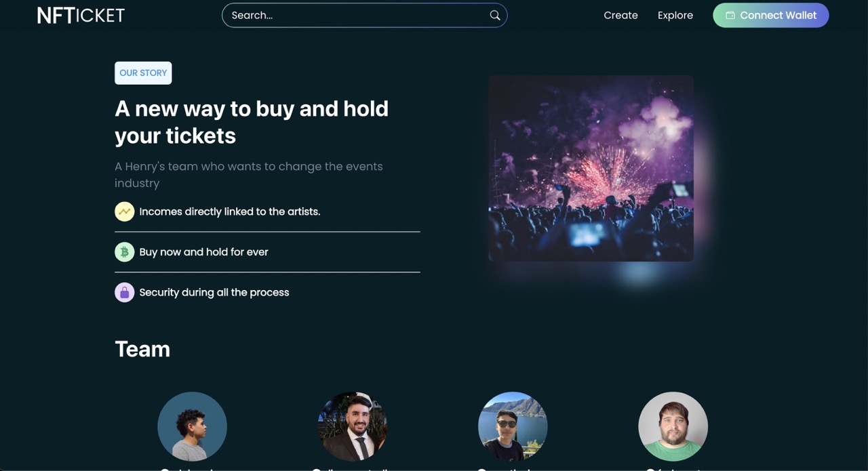Click the purple lock security icon
The width and height of the screenshot is (868, 471).
tap(124, 292)
